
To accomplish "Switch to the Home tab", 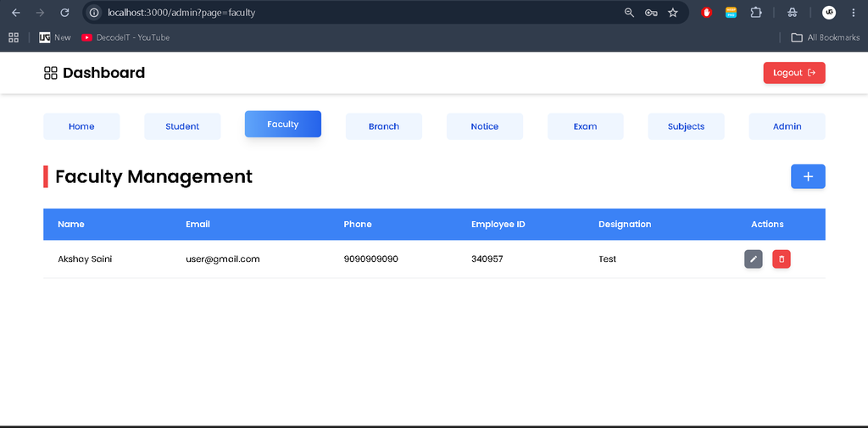I will click(x=81, y=126).
